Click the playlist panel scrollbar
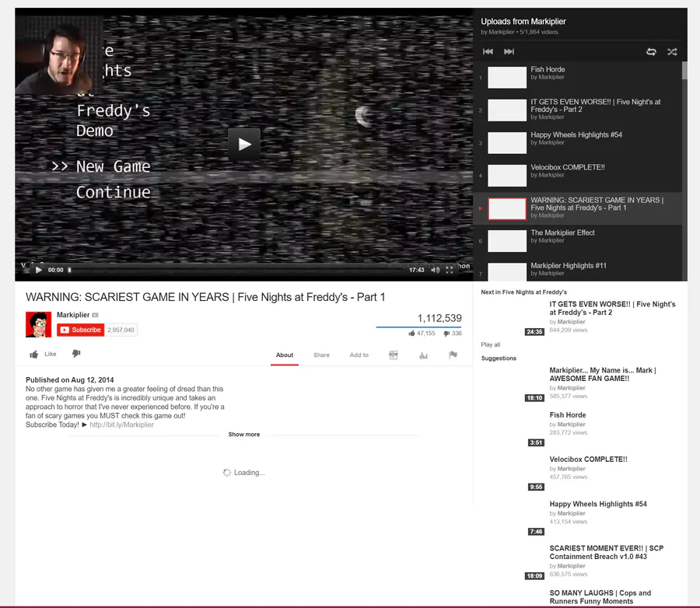The height and width of the screenshot is (608, 700). pos(684,71)
